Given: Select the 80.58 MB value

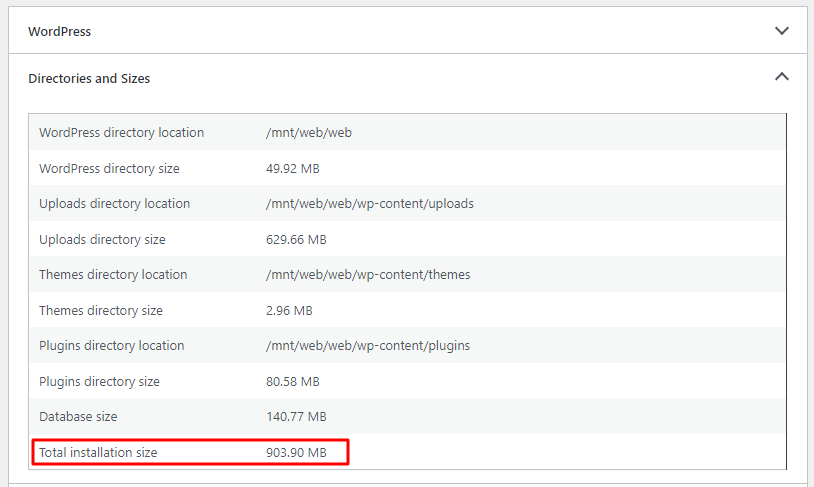Looking at the screenshot, I should (293, 382).
